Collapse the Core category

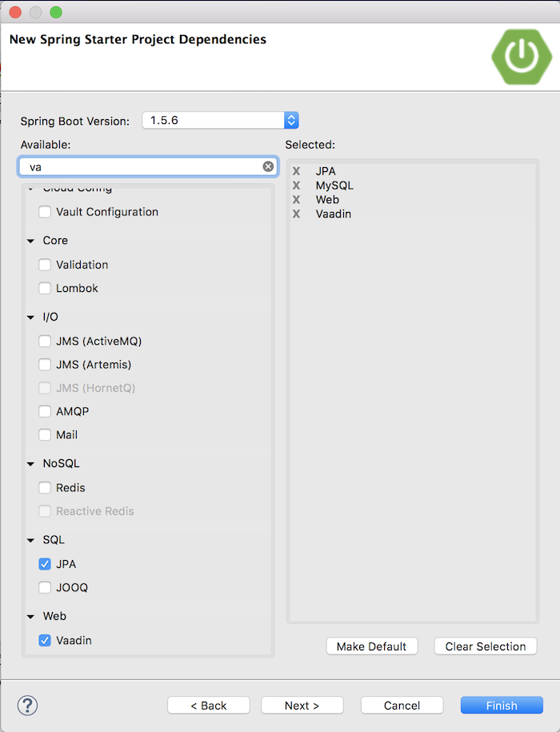(x=30, y=241)
